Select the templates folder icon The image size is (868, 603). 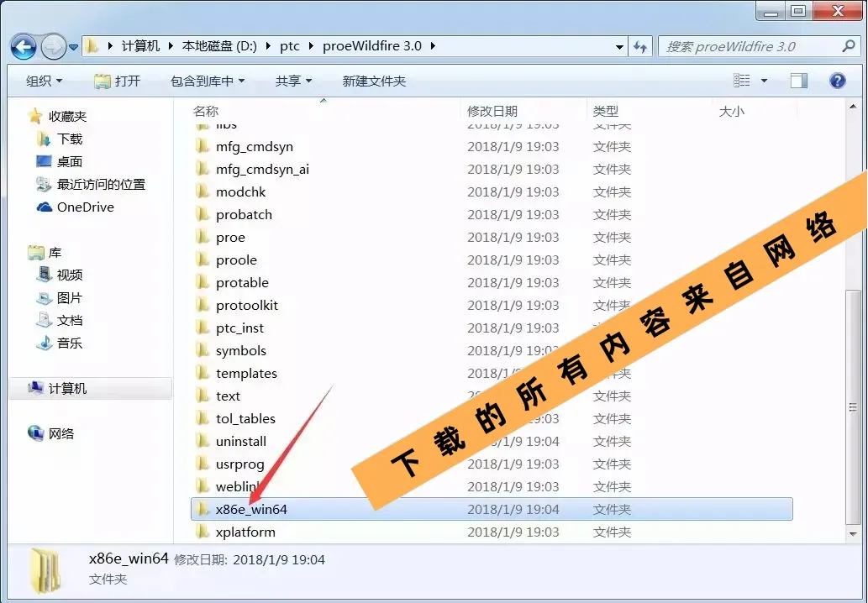[x=203, y=373]
